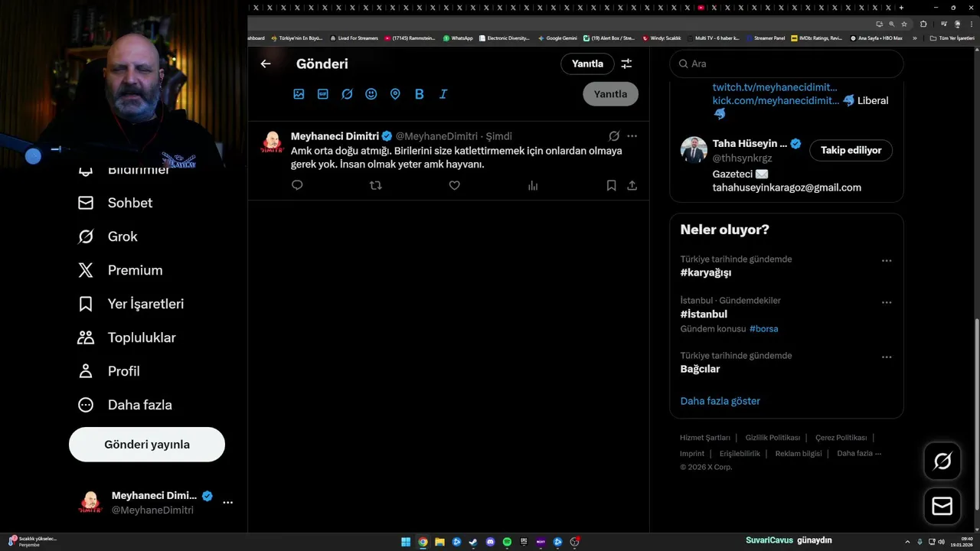Image resolution: width=980 pixels, height=551 pixels.
Task: Open Google Gemini bookmark
Action: click(x=557, y=38)
